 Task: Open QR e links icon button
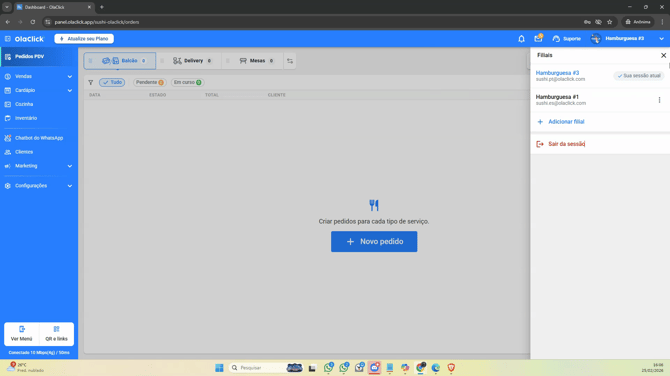point(56,334)
